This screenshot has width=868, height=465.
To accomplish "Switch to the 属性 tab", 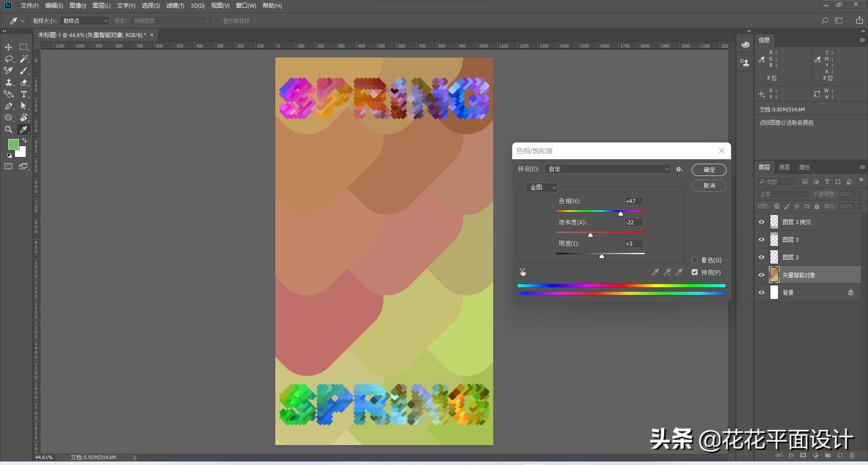I will [x=804, y=167].
